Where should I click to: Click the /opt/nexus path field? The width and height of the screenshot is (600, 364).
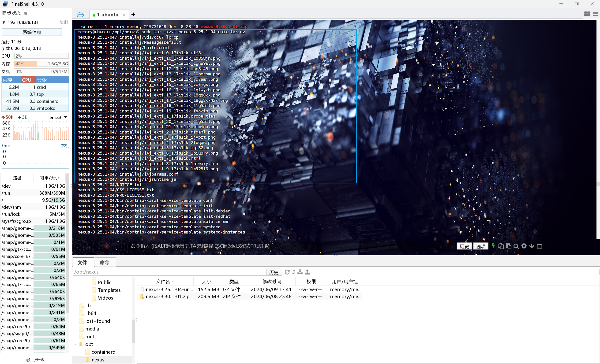click(169, 272)
